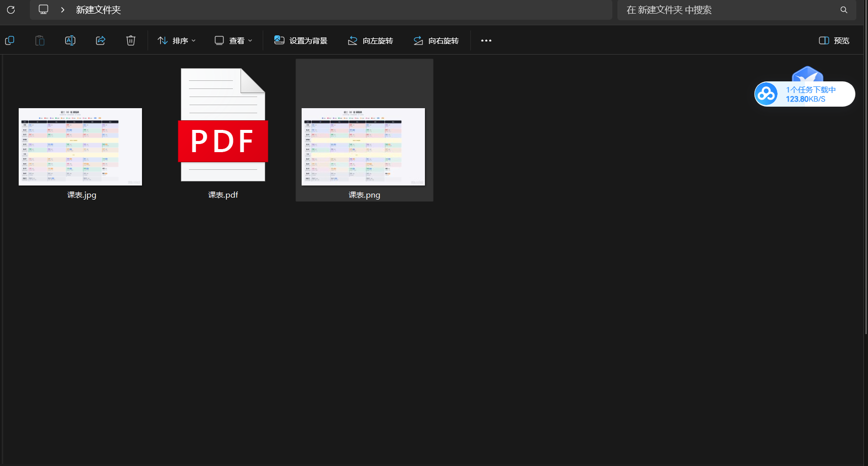Select 新建文件夹 in the address bar
The image size is (868, 466).
pyautogui.click(x=99, y=10)
